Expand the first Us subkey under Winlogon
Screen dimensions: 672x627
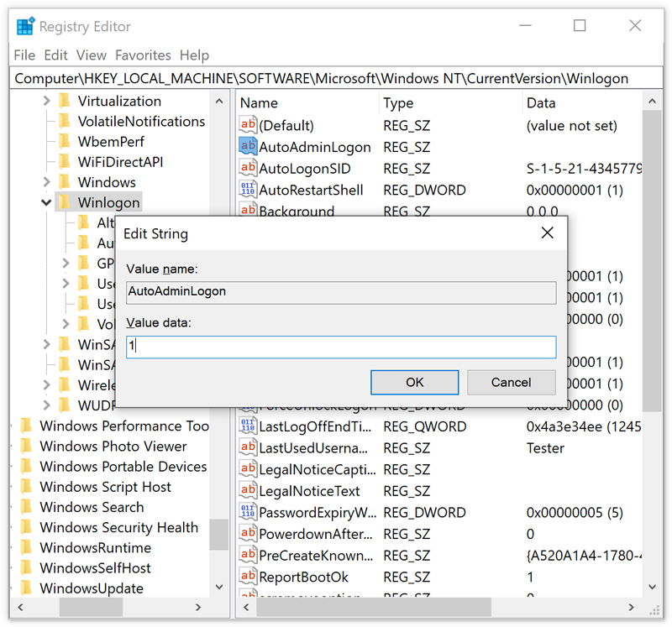(66, 283)
